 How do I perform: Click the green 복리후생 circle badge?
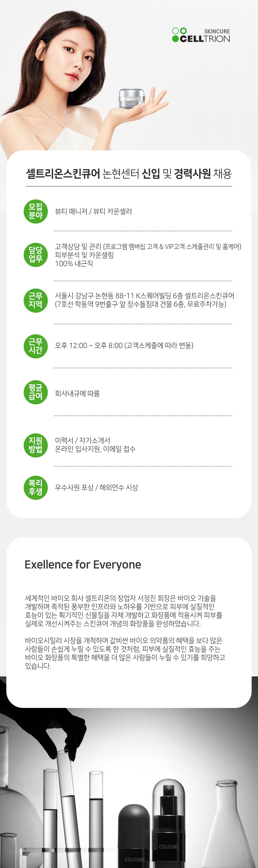click(35, 488)
